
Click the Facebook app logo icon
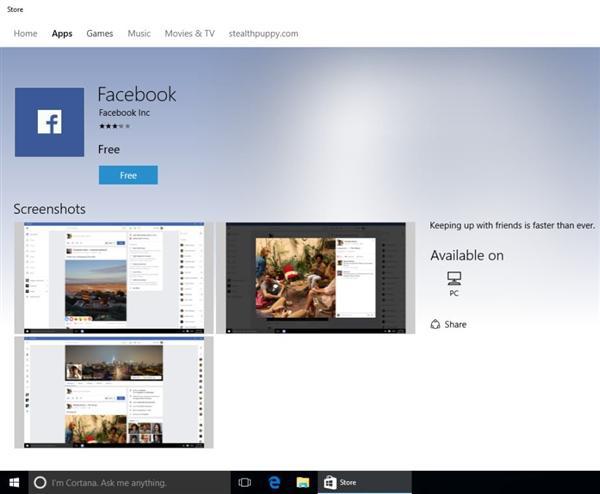point(49,122)
